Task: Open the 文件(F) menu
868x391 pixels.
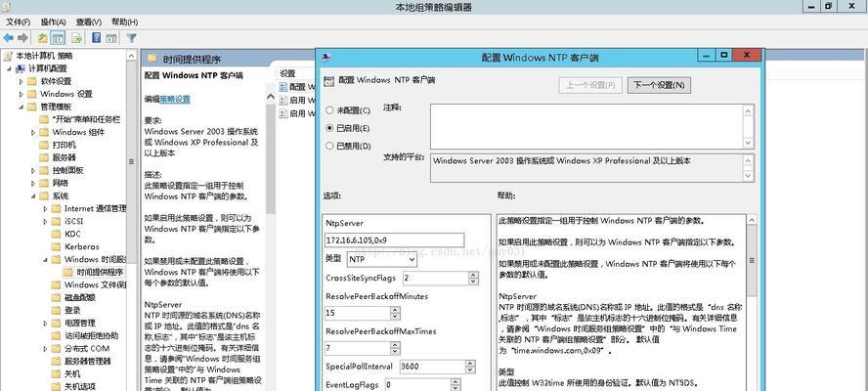Action: click(18, 22)
